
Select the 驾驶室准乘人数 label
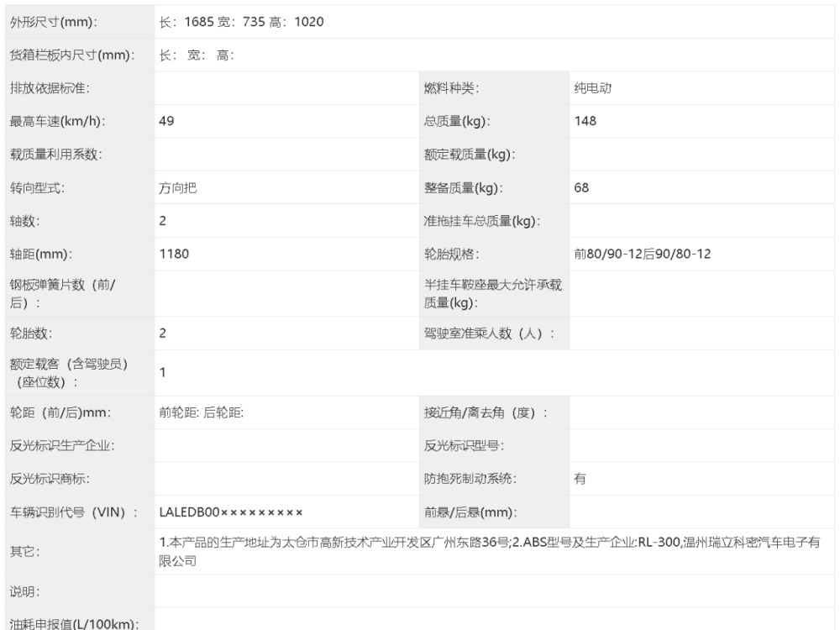point(490,333)
